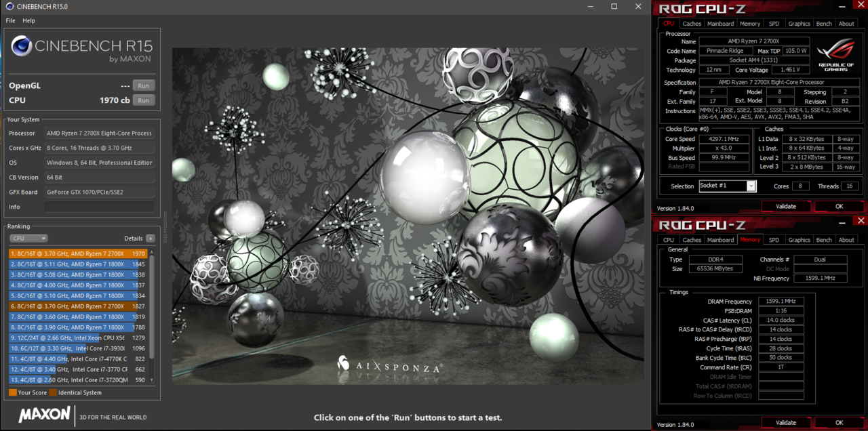Viewport: 868px width, 431px height.
Task: Click the ranking list scroll-up arrow
Action: pos(152,251)
